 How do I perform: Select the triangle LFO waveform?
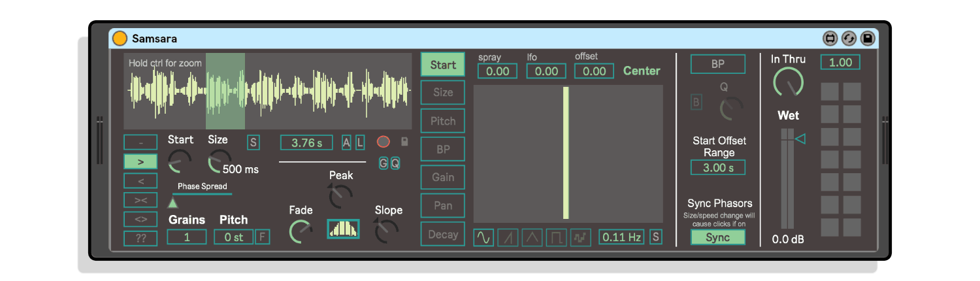[x=532, y=237]
